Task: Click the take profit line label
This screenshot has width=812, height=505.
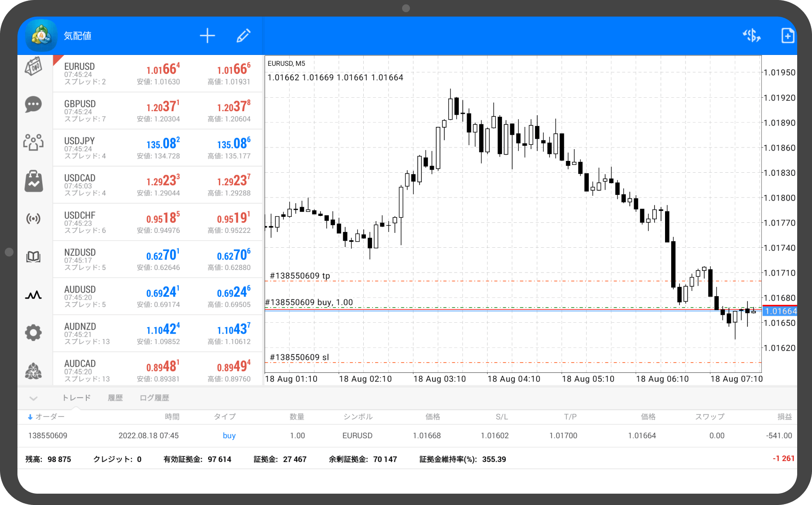Action: click(300, 276)
